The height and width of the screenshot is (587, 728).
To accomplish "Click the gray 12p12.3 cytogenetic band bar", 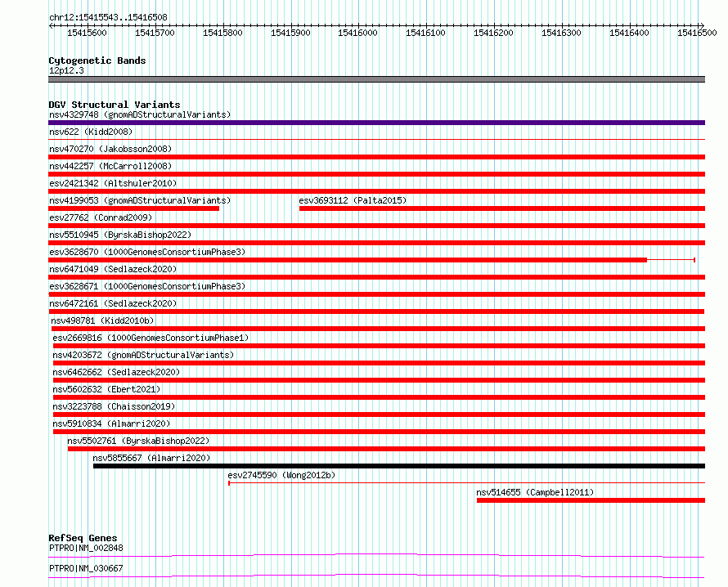I will point(376,79).
